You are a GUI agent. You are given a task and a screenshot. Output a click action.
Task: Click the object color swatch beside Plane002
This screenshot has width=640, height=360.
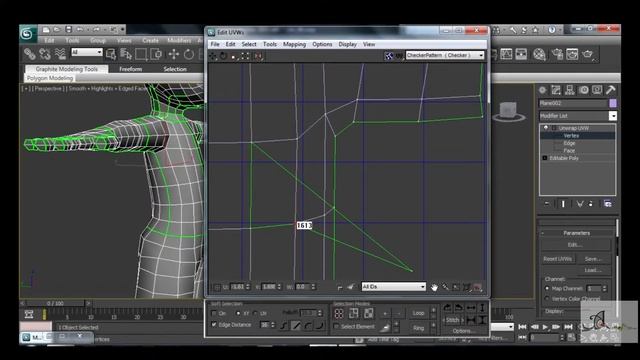click(613, 103)
